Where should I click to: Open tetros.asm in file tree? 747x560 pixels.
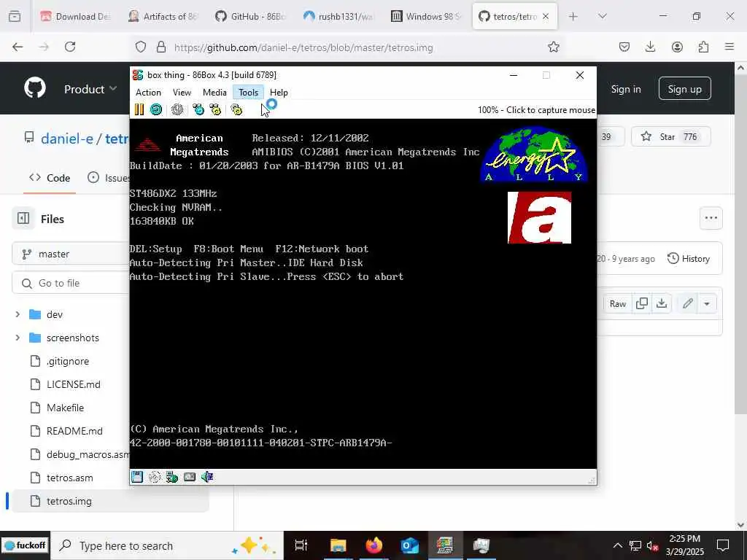point(69,478)
